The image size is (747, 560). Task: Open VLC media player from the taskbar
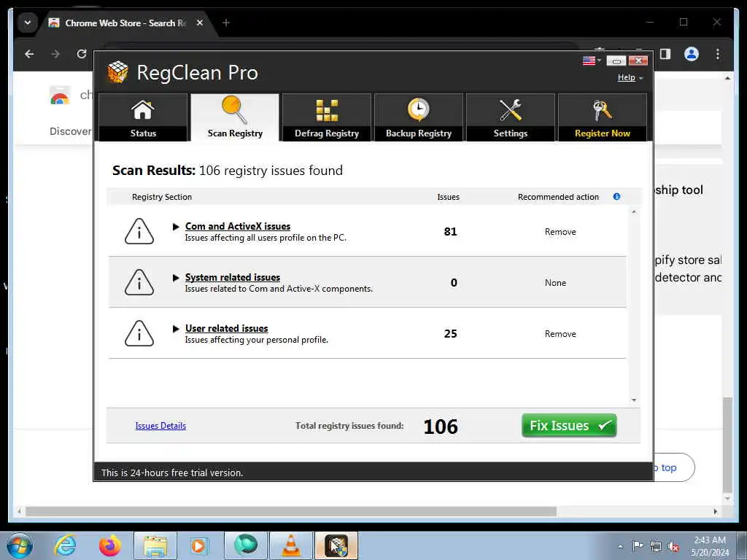291,545
